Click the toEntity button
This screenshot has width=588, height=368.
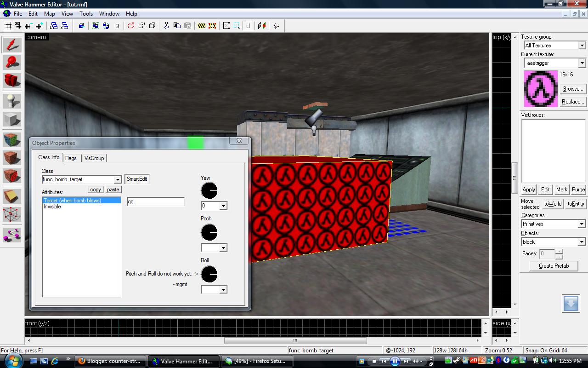pyautogui.click(x=576, y=204)
